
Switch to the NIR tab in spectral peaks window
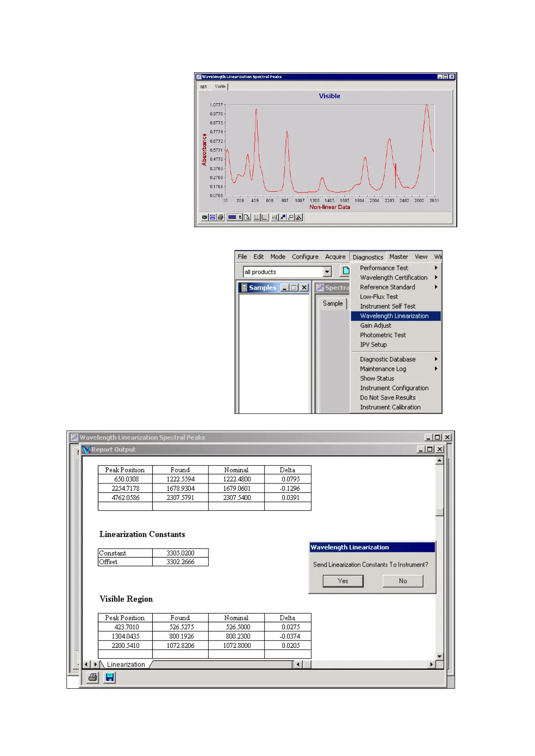(204, 87)
